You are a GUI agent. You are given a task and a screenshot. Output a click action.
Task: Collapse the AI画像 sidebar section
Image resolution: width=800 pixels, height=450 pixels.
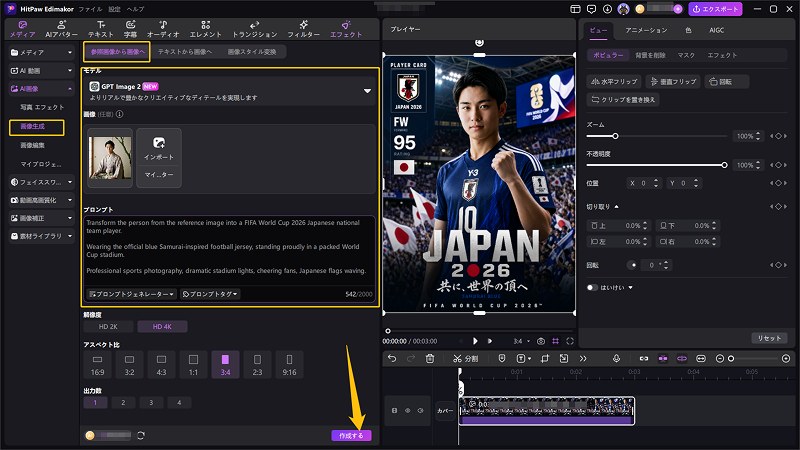pyautogui.click(x=41, y=89)
